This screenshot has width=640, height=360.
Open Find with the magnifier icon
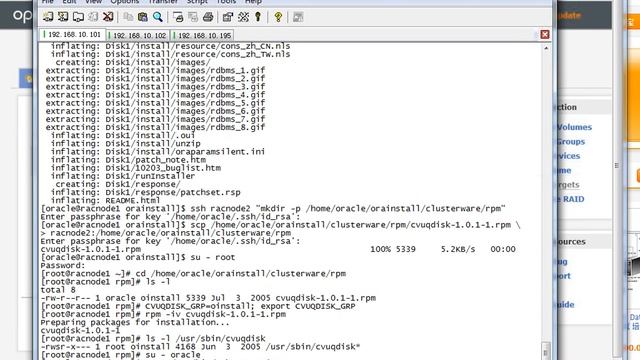point(158,17)
